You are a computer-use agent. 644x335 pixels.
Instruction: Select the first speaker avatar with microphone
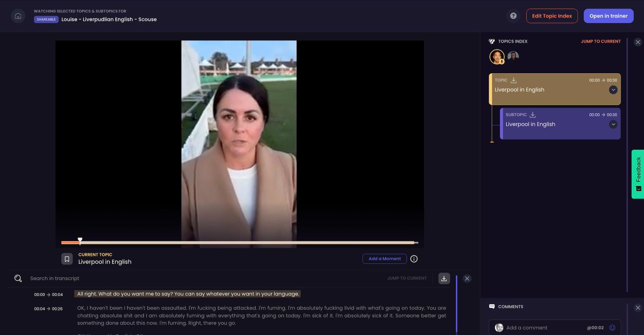coord(497,57)
